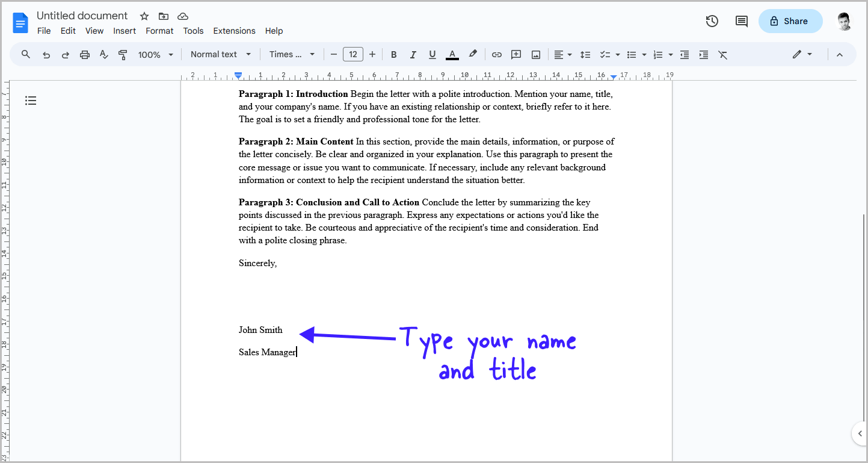Viewport: 868px width, 463px height.
Task: Click the Share button
Action: [790, 20]
